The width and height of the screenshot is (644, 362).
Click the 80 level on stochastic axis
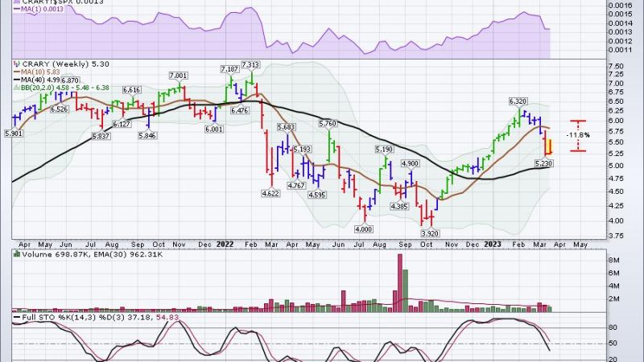tap(613, 327)
